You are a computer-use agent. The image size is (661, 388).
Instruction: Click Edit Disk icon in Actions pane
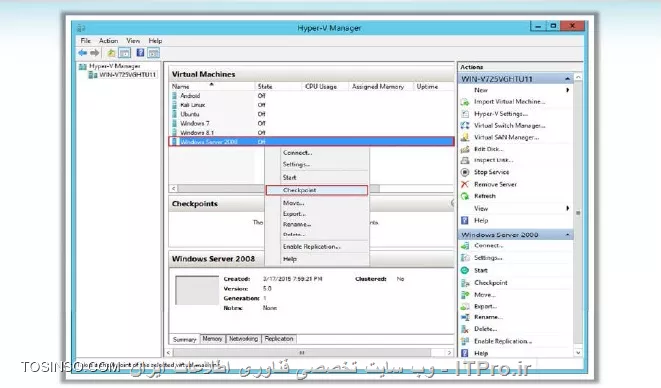point(465,149)
